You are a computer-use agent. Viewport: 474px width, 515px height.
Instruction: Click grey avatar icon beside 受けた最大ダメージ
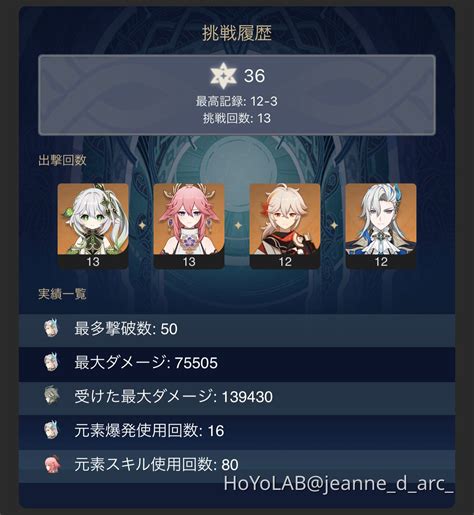point(52,396)
